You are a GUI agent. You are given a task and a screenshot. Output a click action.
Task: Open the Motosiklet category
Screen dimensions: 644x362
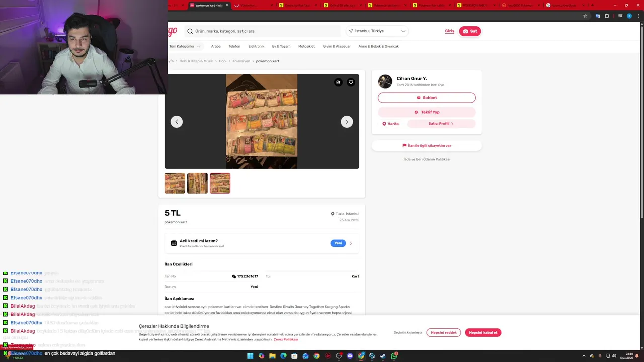pyautogui.click(x=306, y=46)
